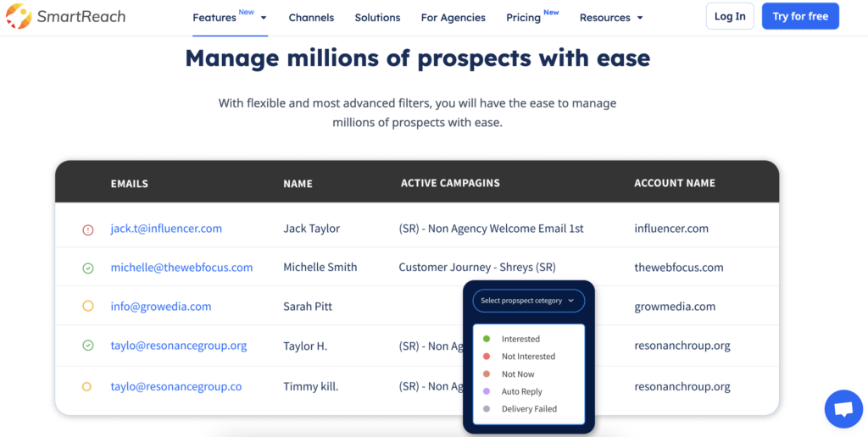Click account name thewebfocus.com

679,268
